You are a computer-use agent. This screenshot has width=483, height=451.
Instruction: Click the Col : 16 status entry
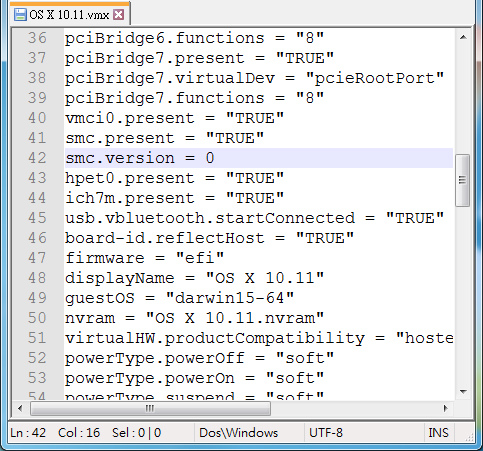point(79,433)
